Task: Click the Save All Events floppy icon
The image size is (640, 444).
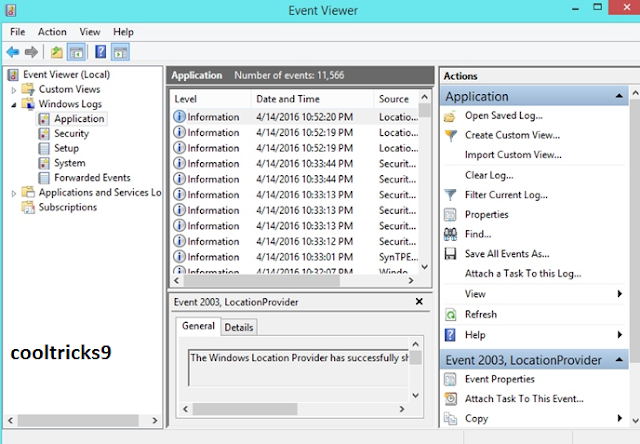Action: (450, 254)
